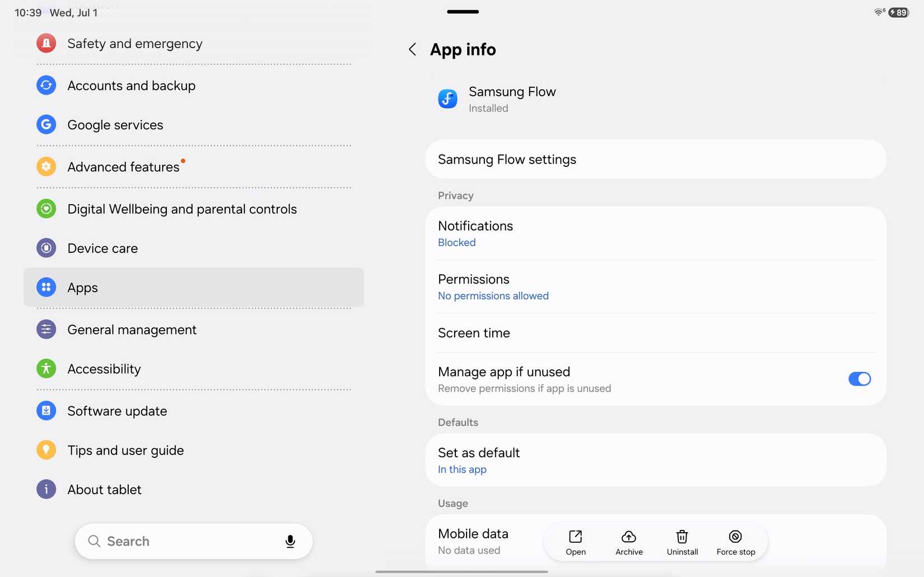Select Digital Wellbeing and parental controls
Viewport: 924px width, 577px height.
[194, 209]
